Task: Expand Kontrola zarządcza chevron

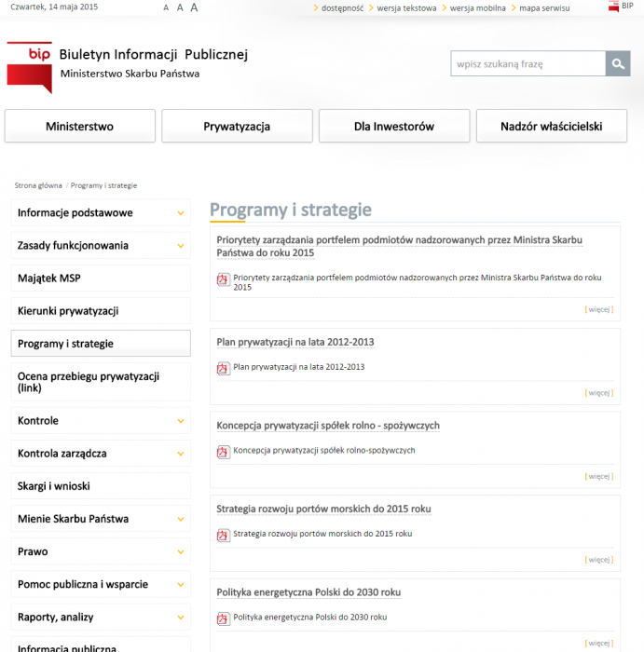Action: (181, 454)
